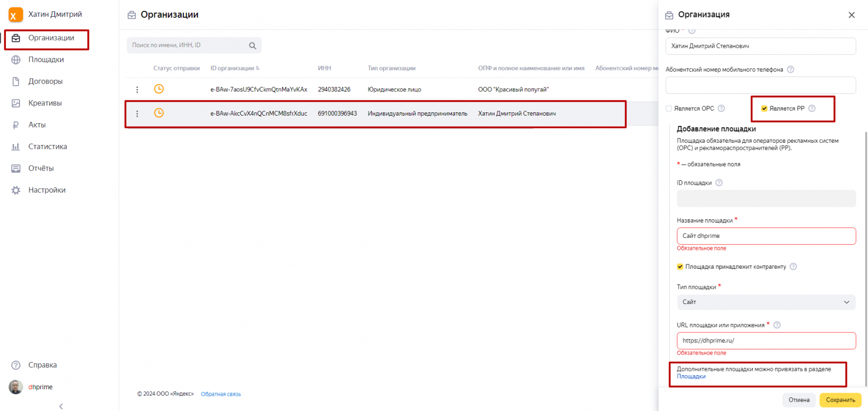Click the URL площадки input field
Viewport: 868px width, 411px height.
[x=766, y=341]
